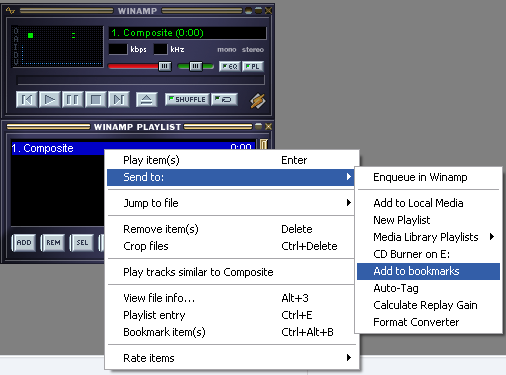506x375 pixels.
Task: Choose New Playlist in submenu
Action: pos(428,220)
